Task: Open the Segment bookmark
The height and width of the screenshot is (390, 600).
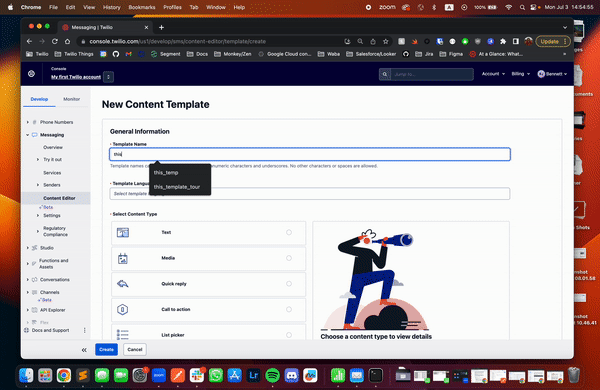Action: tap(165, 54)
